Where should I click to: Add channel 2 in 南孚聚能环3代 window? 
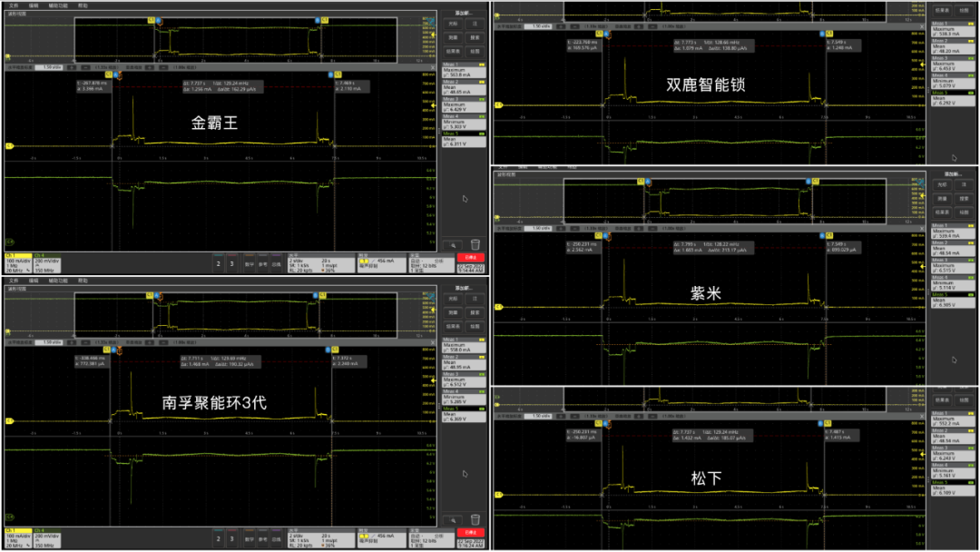(x=218, y=538)
